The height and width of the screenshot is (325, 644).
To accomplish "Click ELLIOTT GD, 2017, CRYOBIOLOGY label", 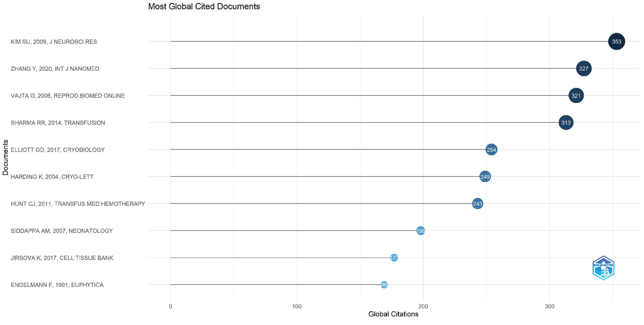I will [57, 150].
